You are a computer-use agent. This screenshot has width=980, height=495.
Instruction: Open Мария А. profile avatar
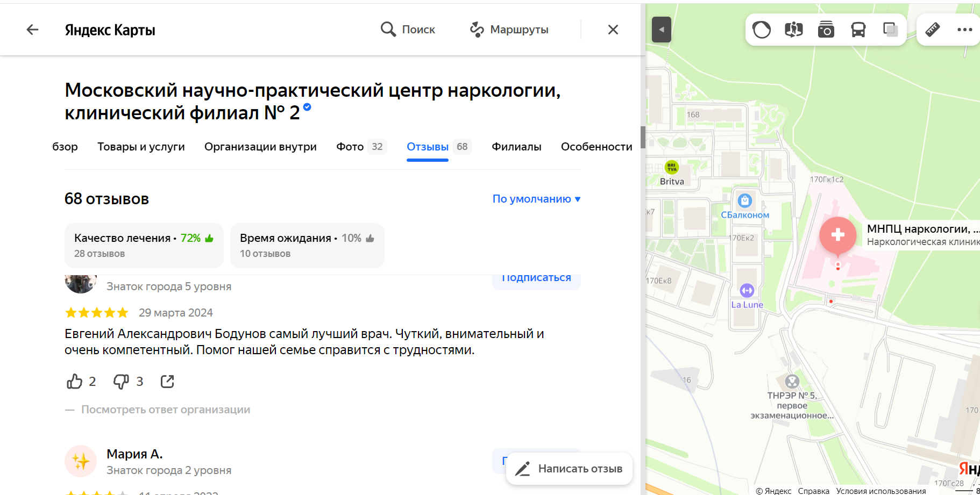tap(81, 461)
